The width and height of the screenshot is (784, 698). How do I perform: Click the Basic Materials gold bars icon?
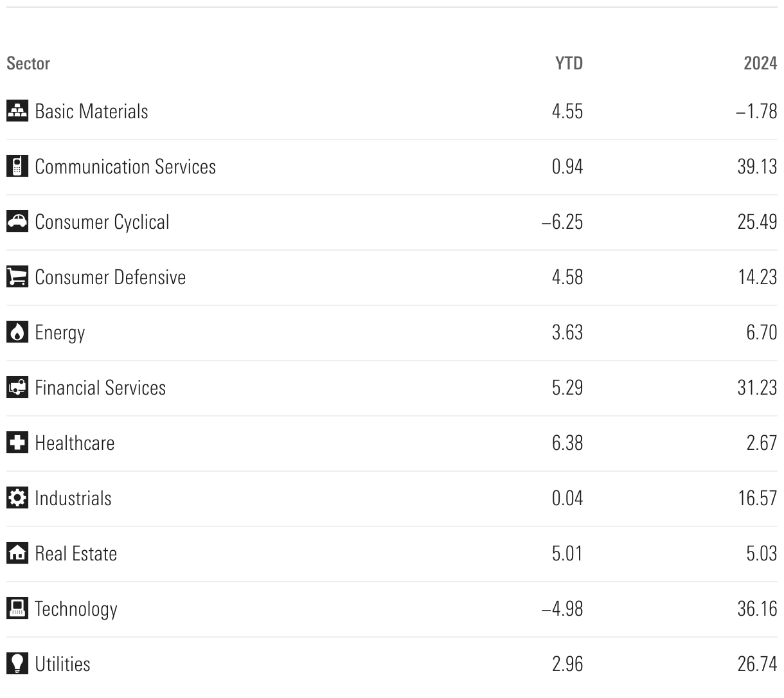pos(17,111)
